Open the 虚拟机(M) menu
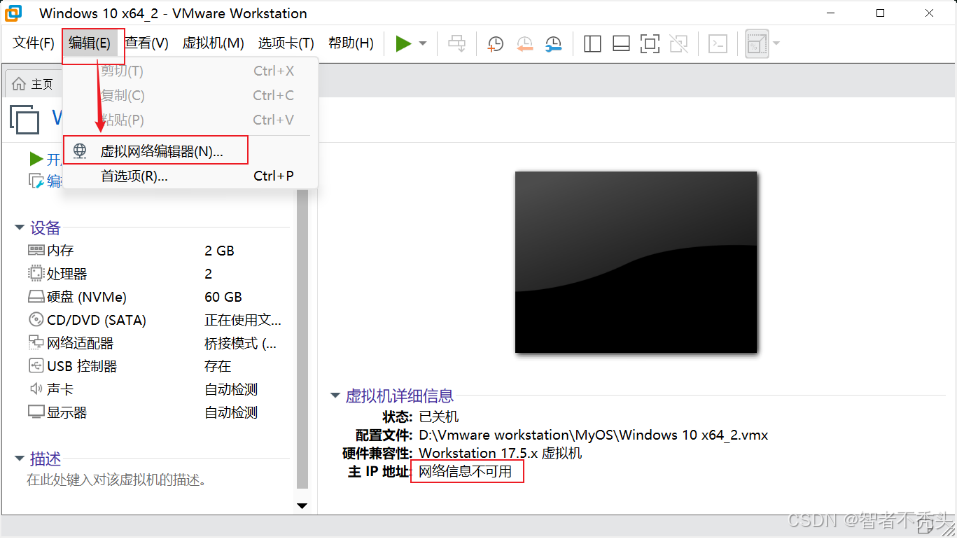The width and height of the screenshot is (957, 538). click(213, 43)
